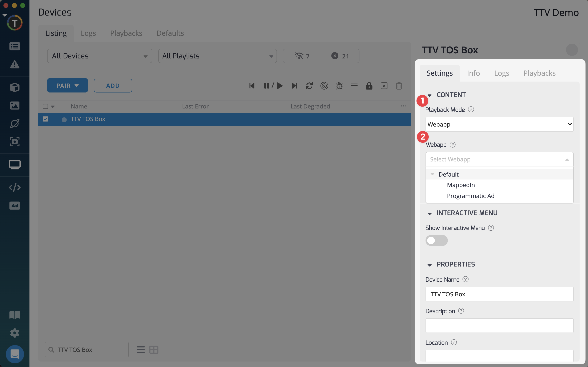Open the alerts warning sidebar icon
This screenshot has height=367, width=588.
(15, 65)
